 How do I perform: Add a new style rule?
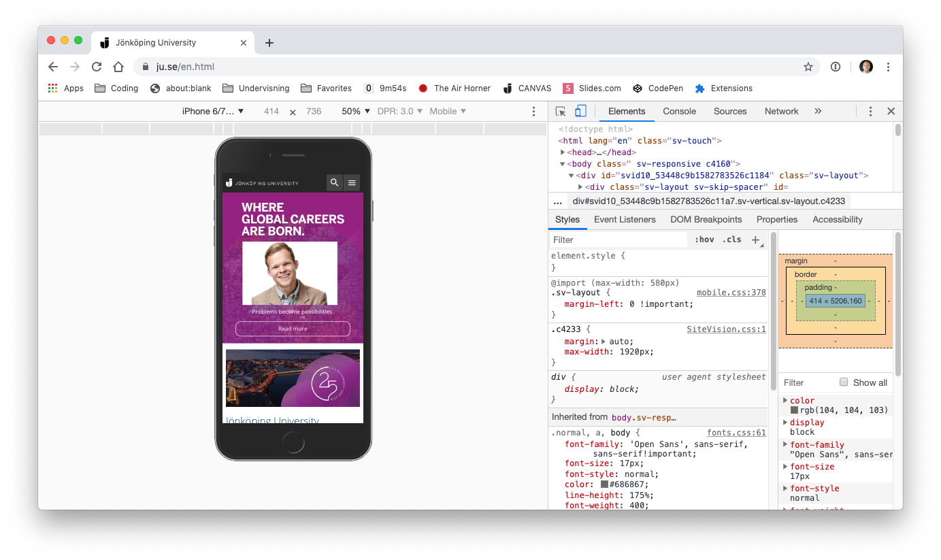pos(755,240)
